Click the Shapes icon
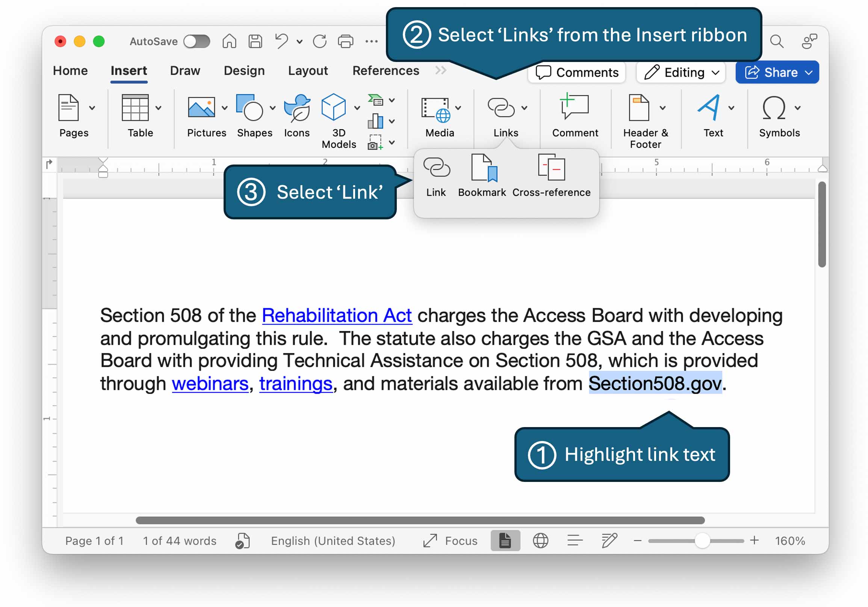Viewport: 868px width, 607px height. point(249,107)
